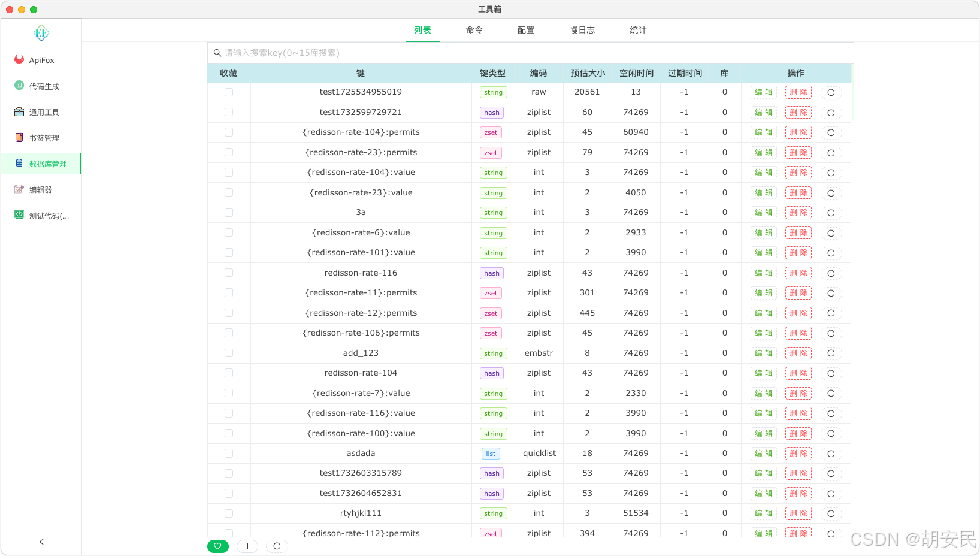
Task: Click the list type tag of asdada
Action: tap(491, 454)
